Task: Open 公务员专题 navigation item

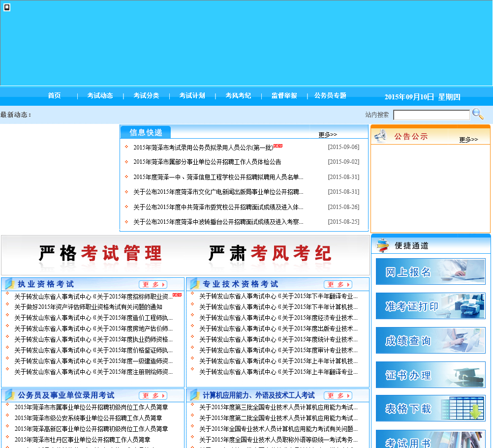Action: click(x=330, y=95)
